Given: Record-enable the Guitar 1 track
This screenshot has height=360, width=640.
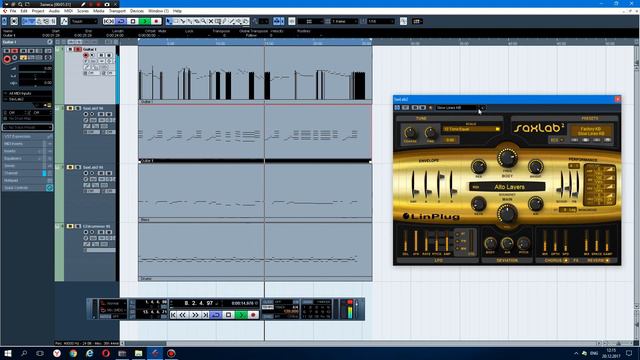Looking at the screenshot, I should pyautogui.click(x=86, y=55).
